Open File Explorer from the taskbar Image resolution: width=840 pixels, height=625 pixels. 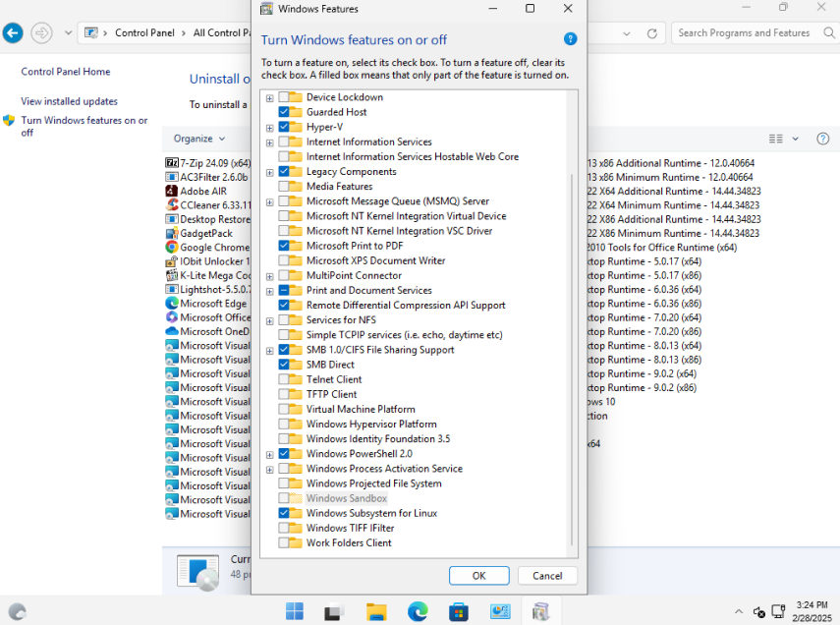click(x=376, y=611)
